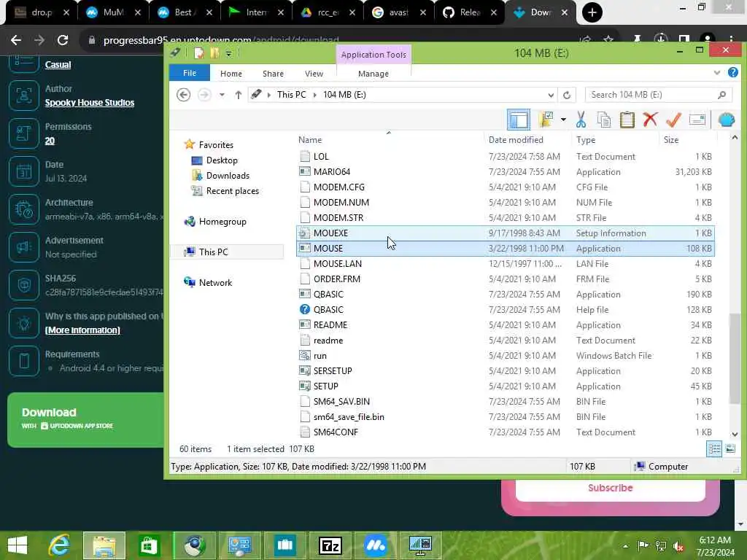The width and height of the screenshot is (747, 560).
Task: Click the muted speaker tray icon
Action: (x=678, y=545)
